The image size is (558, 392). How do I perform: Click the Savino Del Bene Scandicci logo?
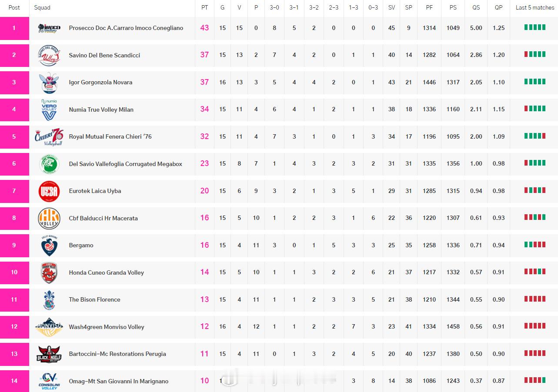click(x=49, y=55)
